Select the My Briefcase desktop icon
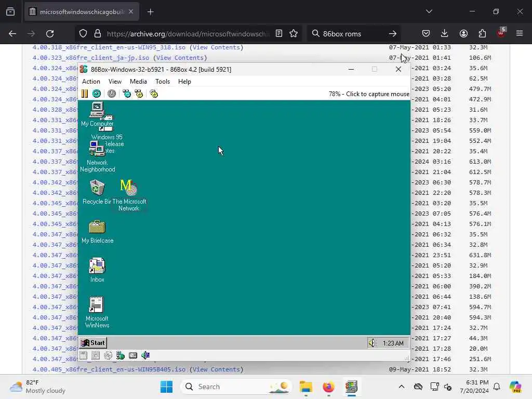532x399 pixels. (x=97, y=232)
